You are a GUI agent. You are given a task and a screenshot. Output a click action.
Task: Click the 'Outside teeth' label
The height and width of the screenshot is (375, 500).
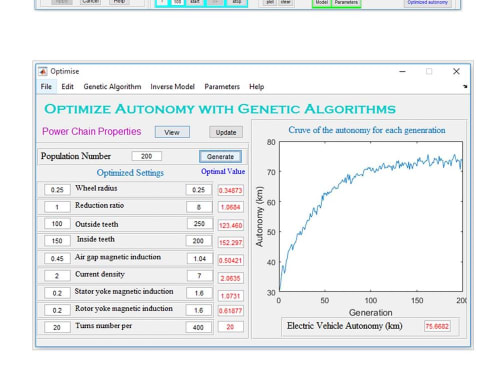(x=97, y=224)
